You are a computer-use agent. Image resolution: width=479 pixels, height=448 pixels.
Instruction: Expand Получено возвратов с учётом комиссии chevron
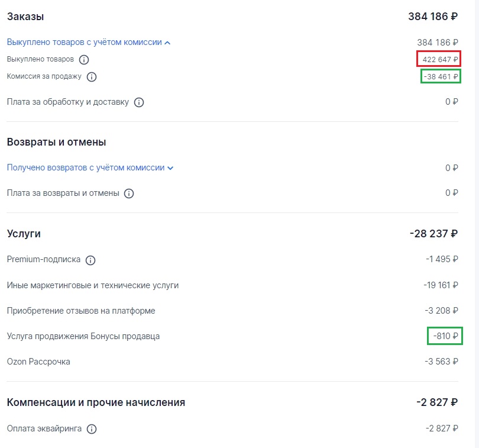pyautogui.click(x=170, y=168)
